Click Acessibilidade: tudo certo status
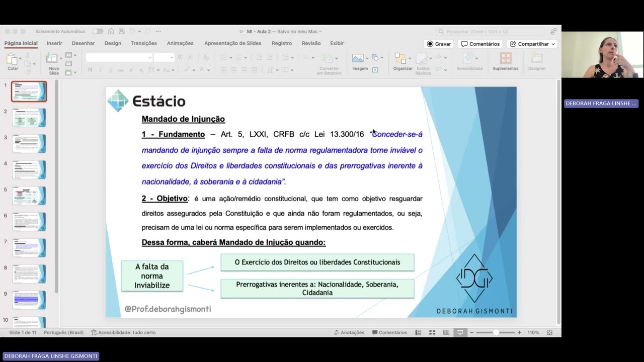This screenshot has height=362, width=644. click(x=123, y=332)
